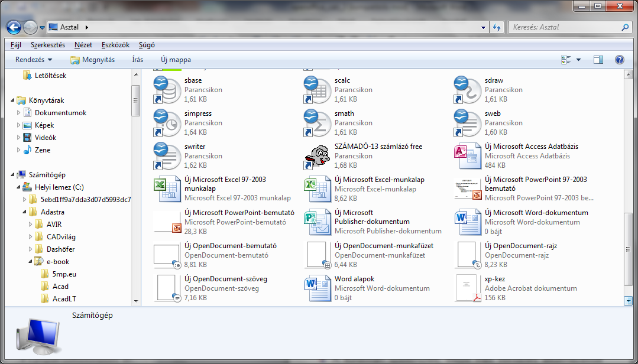Image resolution: width=638 pixels, height=364 pixels.
Task: Select Új Microsoft PowerPoint 97-2003 bemutató icon
Action: point(467,188)
